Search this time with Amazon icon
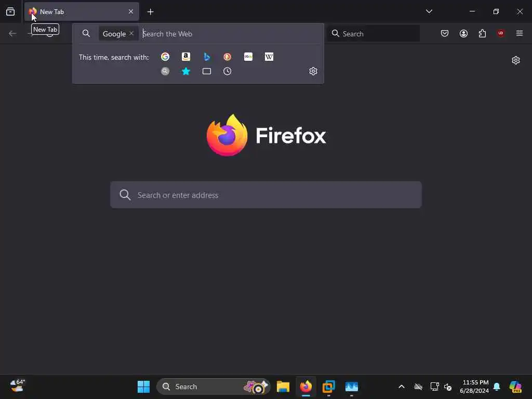 point(186,57)
